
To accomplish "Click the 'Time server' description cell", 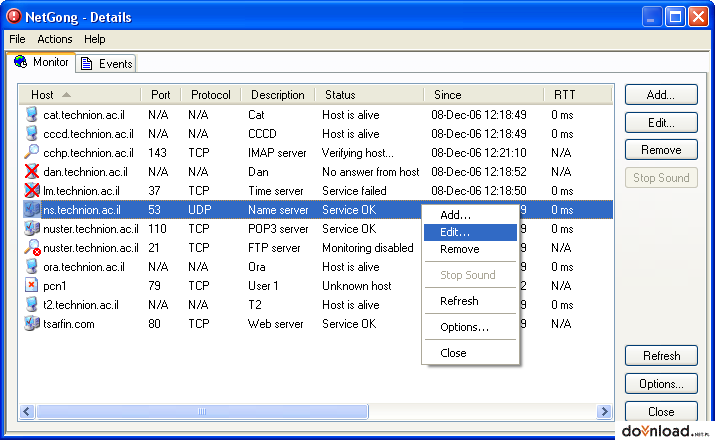I will 275,191.
